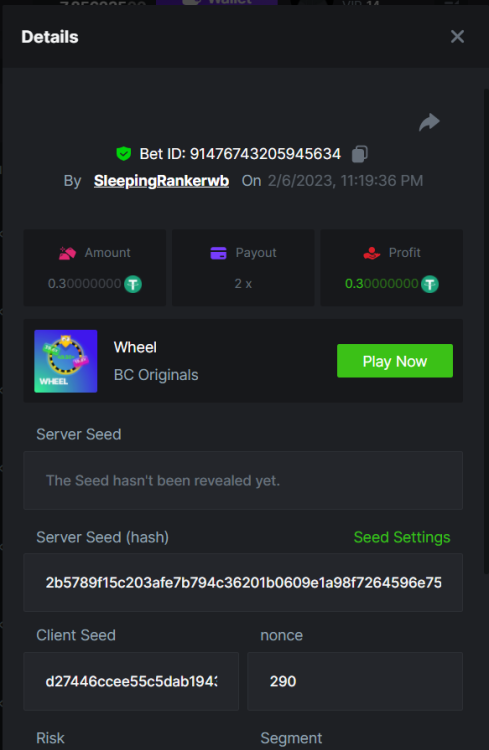Copy the Bet ID with copy icon
The width and height of the screenshot is (489, 750).
360,154
